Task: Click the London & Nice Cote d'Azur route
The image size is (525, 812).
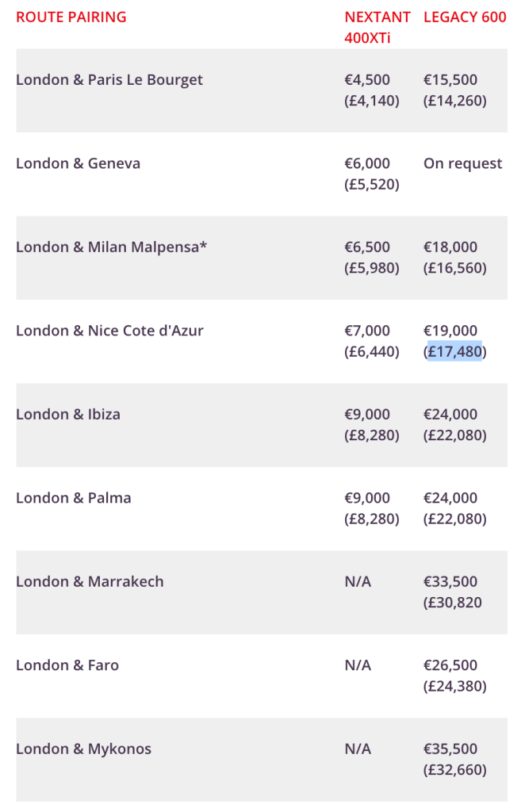Action: pyautogui.click(x=109, y=331)
